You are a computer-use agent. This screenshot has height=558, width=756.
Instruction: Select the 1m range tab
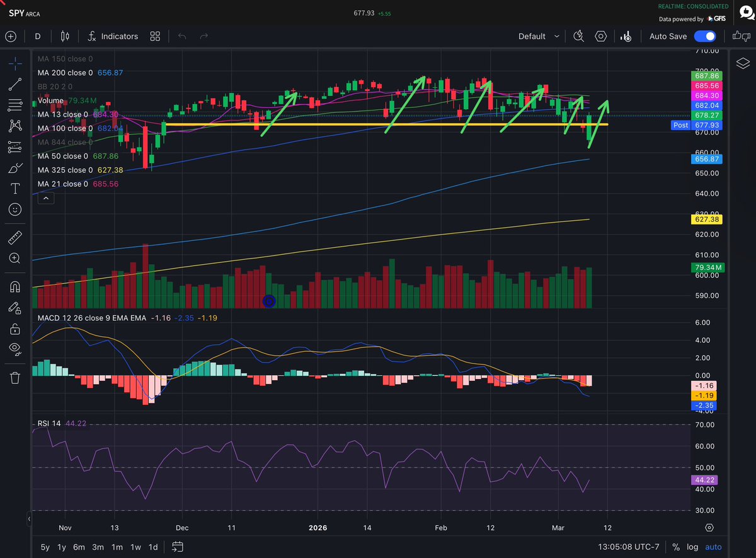(117, 547)
